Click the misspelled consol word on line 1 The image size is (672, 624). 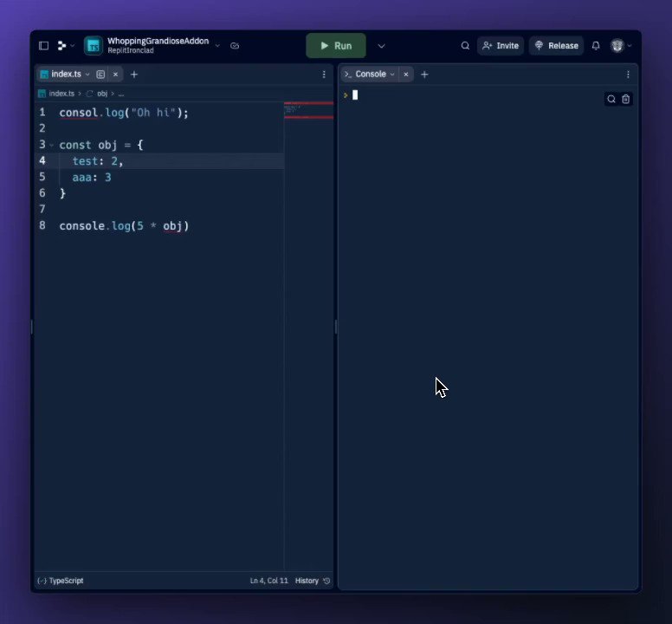[79, 113]
